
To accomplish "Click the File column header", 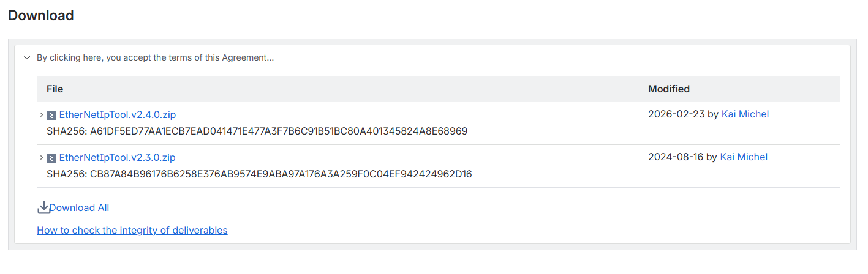I will pyautogui.click(x=55, y=89).
